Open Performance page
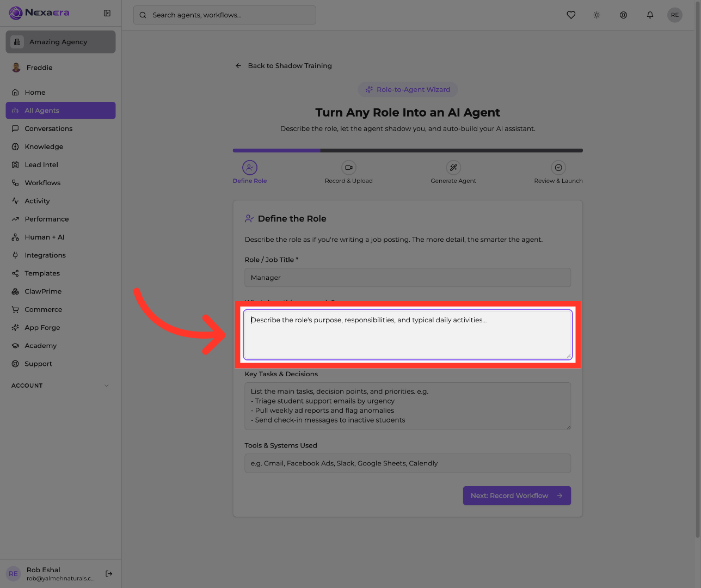This screenshot has height=588, width=701. [x=60, y=219]
